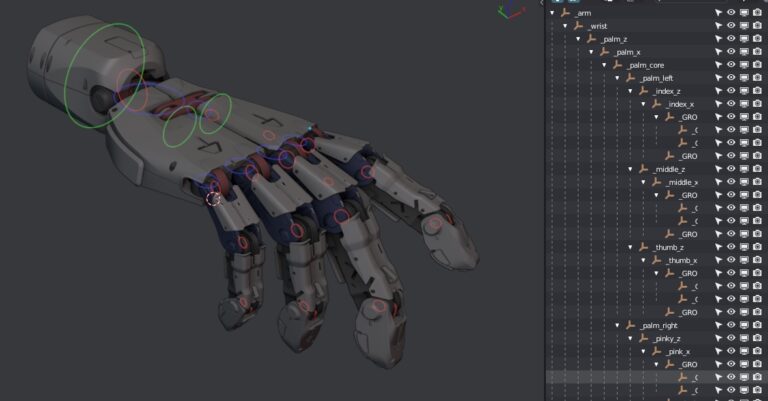Collapse the _pinky_z tree node

(630, 338)
